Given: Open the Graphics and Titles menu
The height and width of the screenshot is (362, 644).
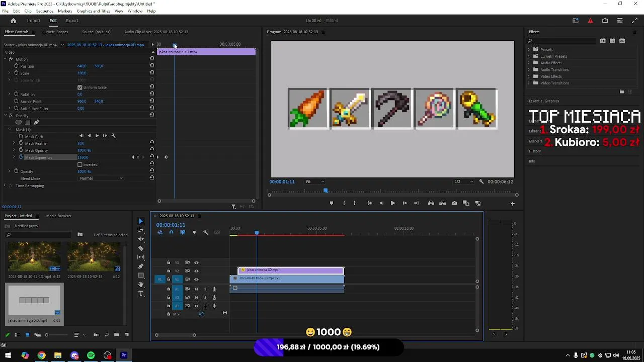Looking at the screenshot, I should 93,11.
